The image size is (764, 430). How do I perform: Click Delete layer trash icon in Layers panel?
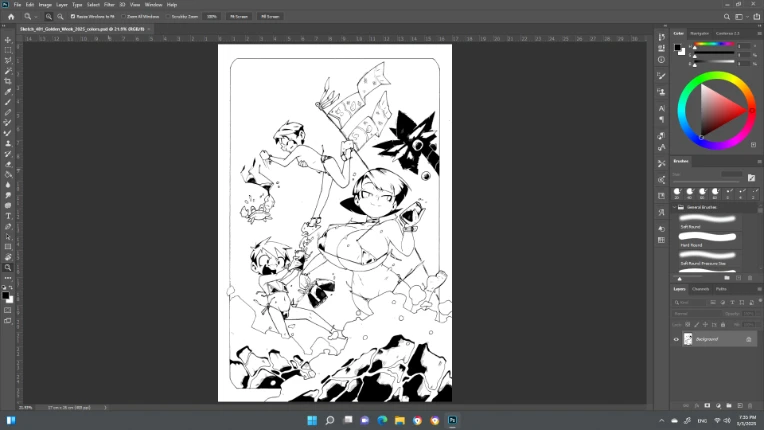tap(750, 406)
